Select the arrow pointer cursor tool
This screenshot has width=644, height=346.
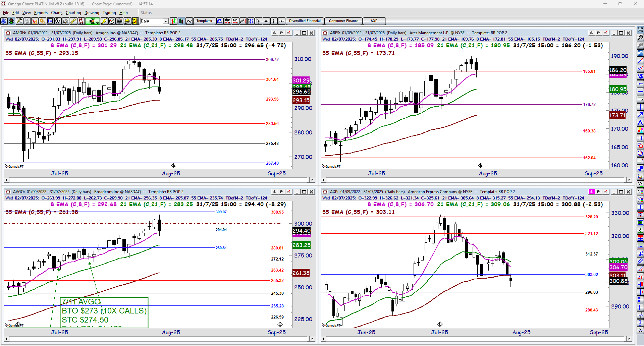point(258,21)
